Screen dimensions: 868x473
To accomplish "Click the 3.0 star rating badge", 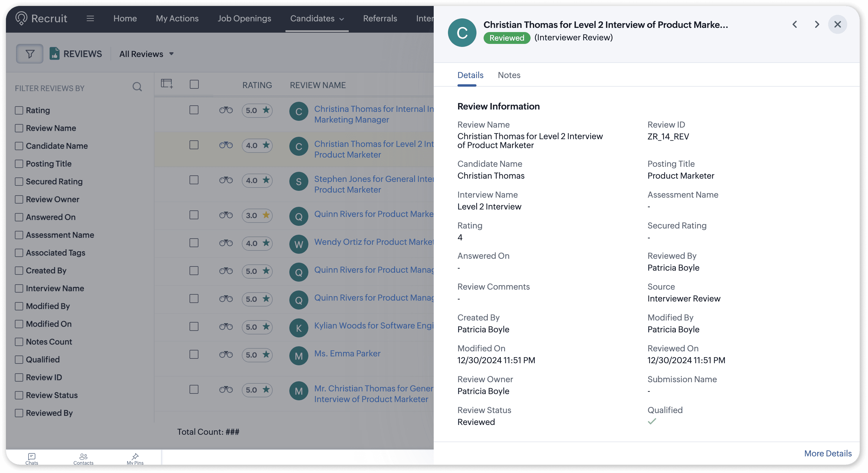I will click(257, 215).
